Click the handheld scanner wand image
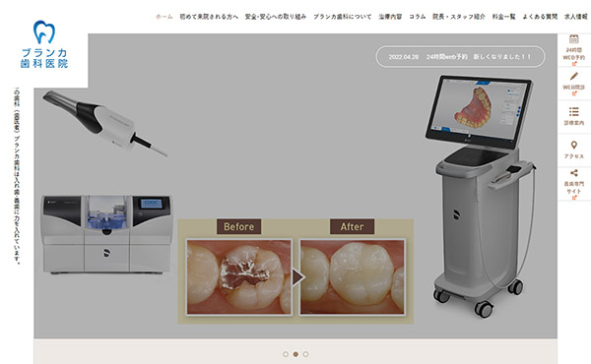 (104, 123)
